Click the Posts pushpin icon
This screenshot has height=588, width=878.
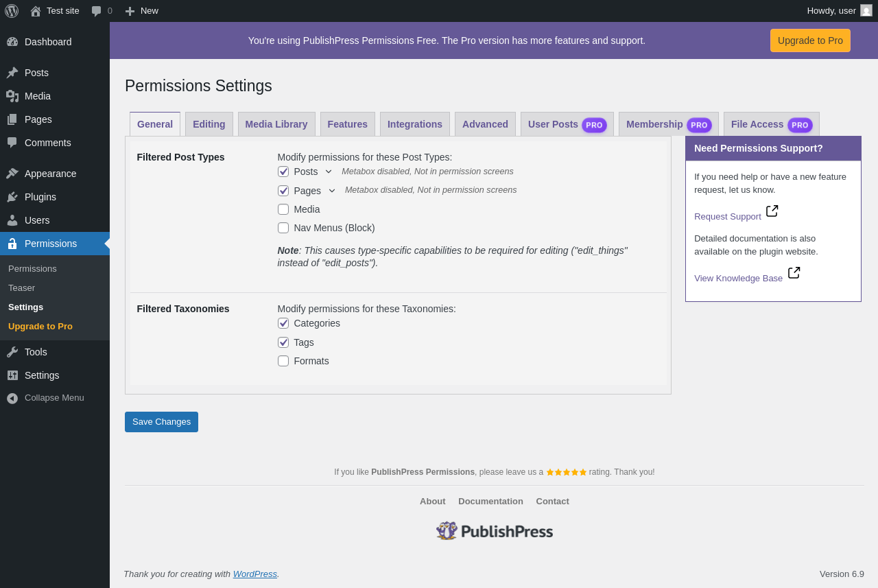(12, 73)
